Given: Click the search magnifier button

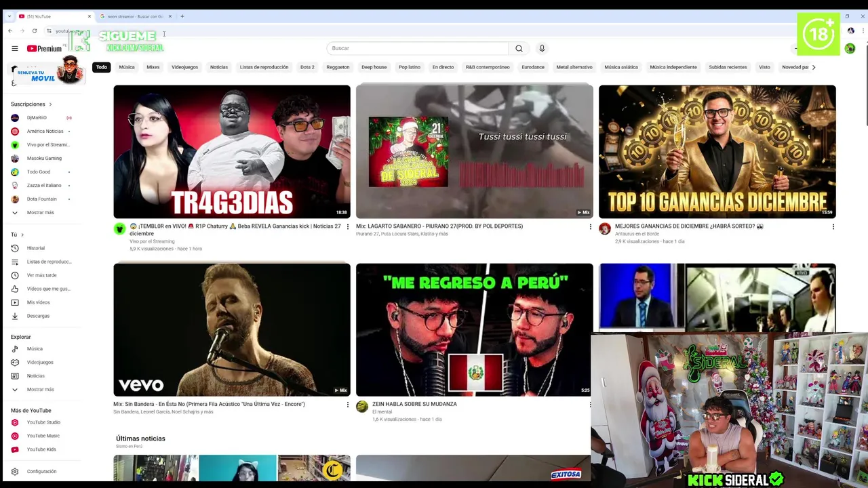Looking at the screenshot, I should coord(519,48).
